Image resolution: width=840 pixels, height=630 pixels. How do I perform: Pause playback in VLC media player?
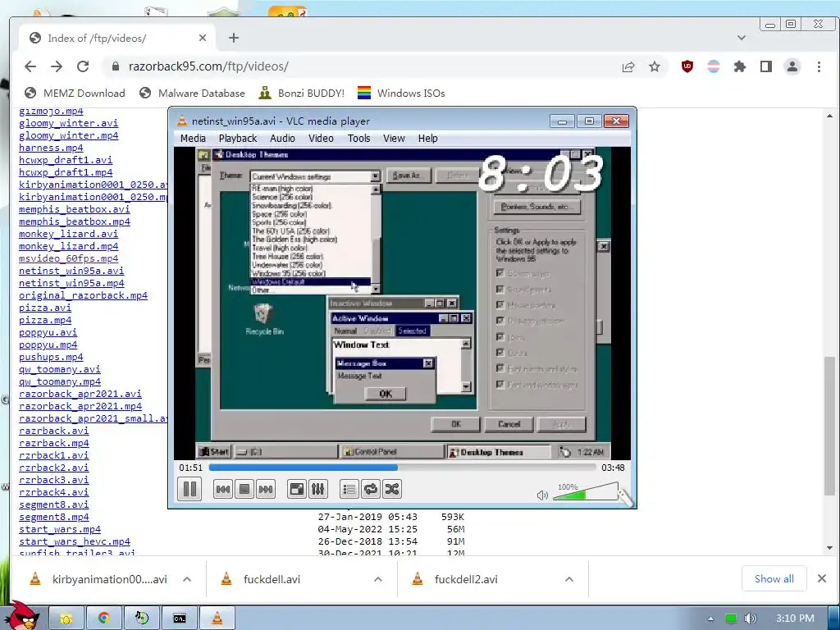[189, 489]
